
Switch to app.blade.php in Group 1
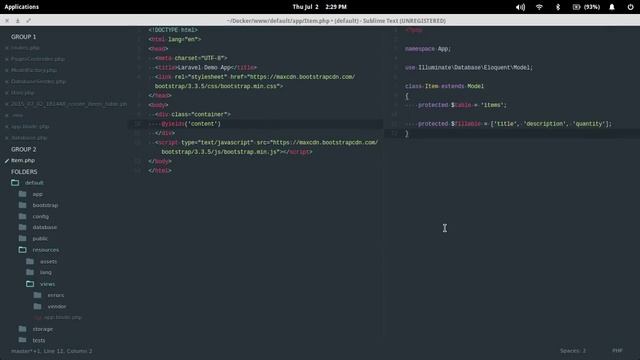pos(30,127)
